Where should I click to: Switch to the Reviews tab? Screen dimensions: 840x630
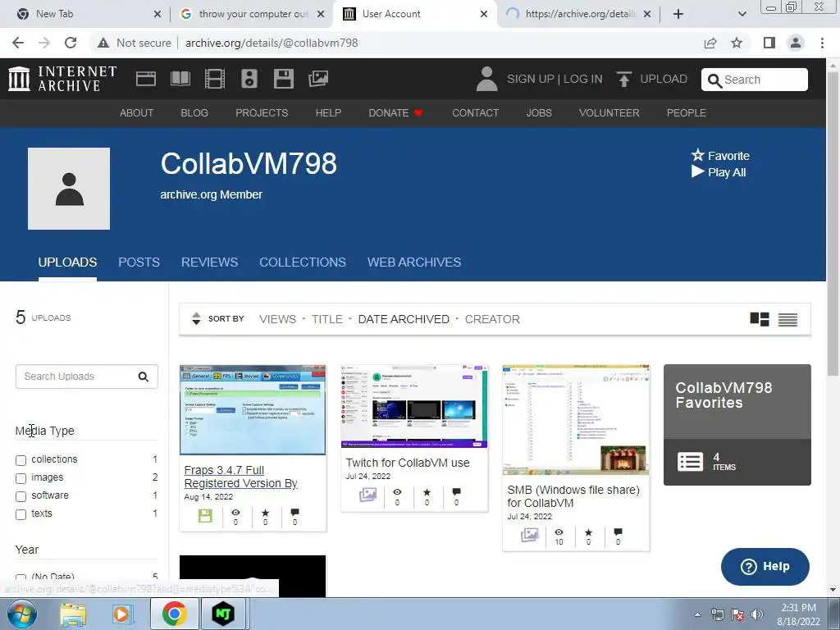[x=209, y=262]
